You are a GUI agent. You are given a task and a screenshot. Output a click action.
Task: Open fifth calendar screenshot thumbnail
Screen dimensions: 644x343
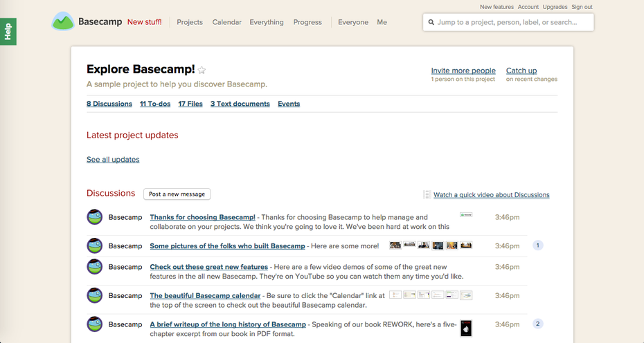[x=451, y=295]
